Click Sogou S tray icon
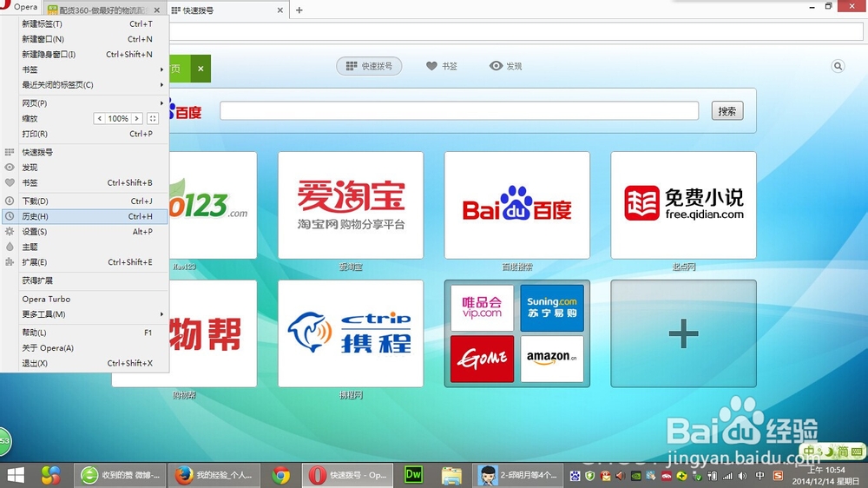Image resolution: width=868 pixels, height=488 pixels. click(778, 476)
